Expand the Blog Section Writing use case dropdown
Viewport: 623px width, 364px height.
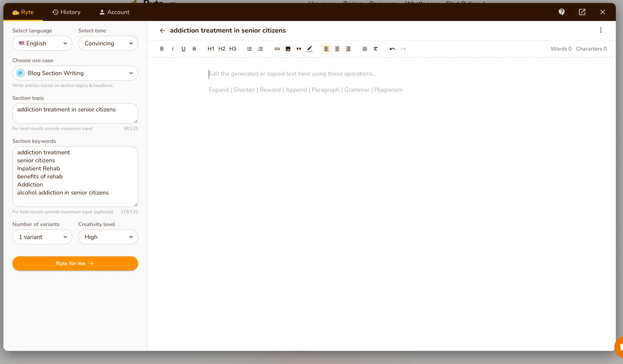pyautogui.click(x=75, y=73)
